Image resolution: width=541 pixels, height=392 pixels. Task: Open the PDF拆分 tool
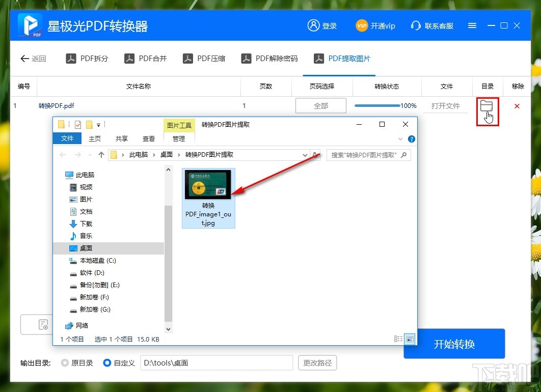coord(87,58)
